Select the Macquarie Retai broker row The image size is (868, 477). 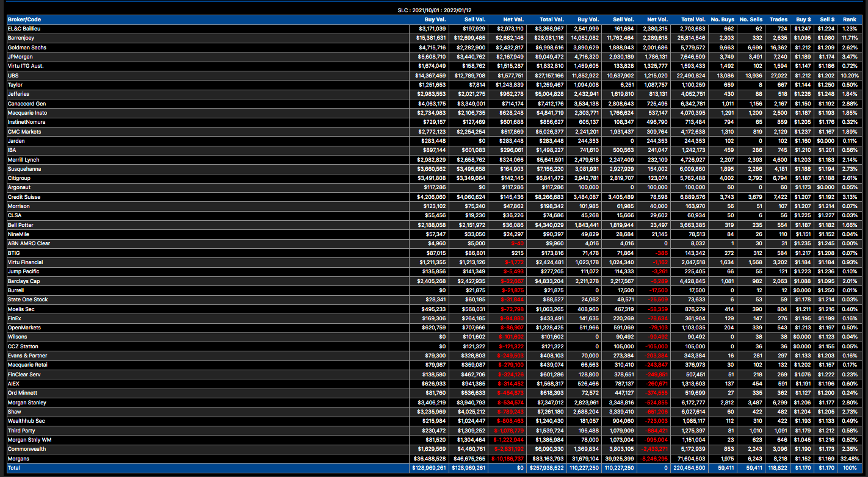[x=433, y=365]
